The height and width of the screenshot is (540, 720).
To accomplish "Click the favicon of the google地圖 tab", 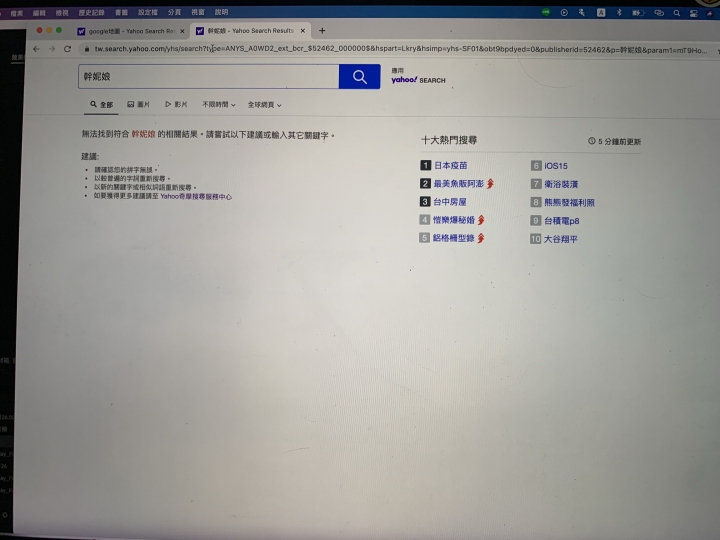I will (81, 31).
